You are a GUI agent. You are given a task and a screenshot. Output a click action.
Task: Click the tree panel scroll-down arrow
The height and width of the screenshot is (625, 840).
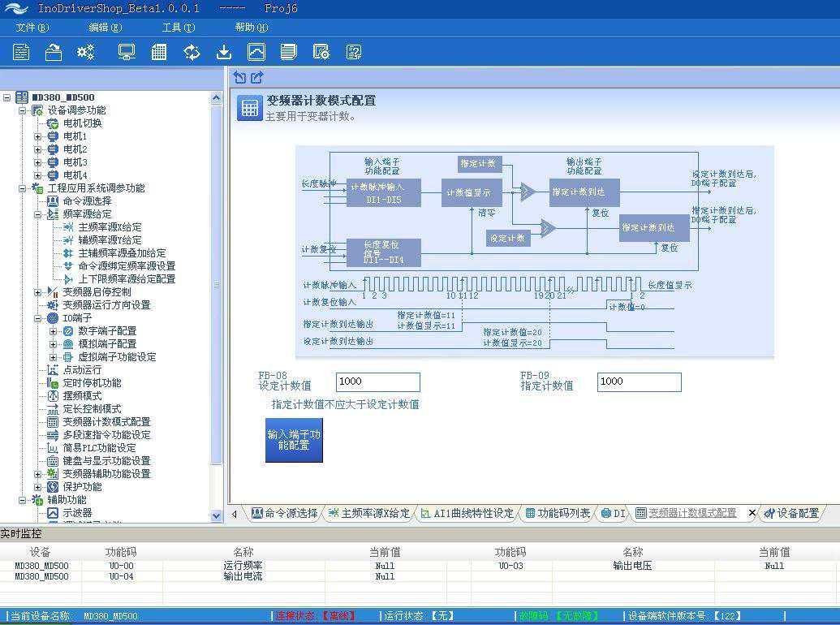(x=216, y=515)
